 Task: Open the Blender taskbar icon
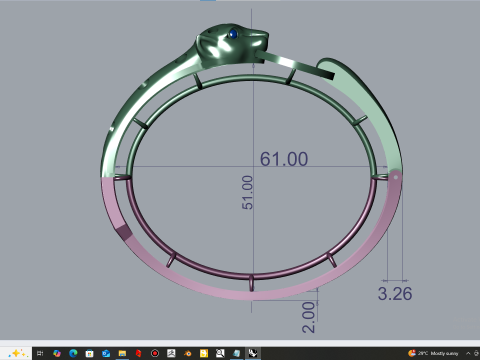click(188, 353)
